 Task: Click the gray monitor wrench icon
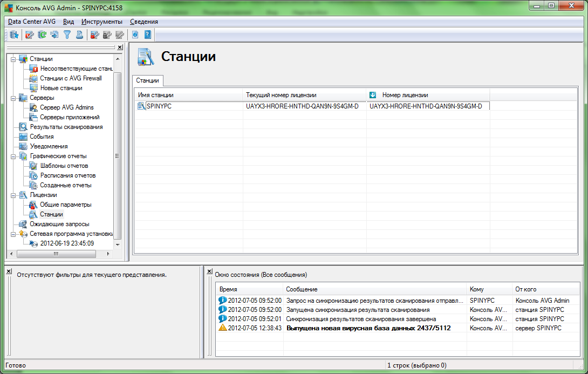point(120,35)
